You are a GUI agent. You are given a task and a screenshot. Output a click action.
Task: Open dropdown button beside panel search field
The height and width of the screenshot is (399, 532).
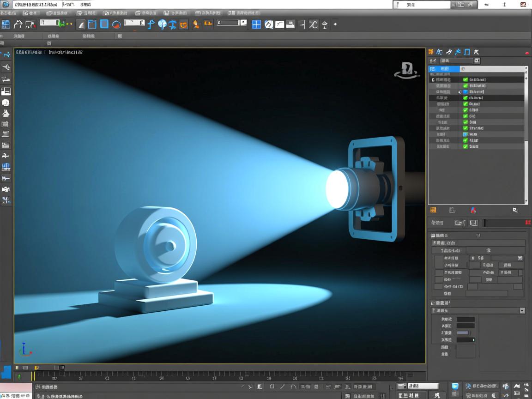coord(477,60)
